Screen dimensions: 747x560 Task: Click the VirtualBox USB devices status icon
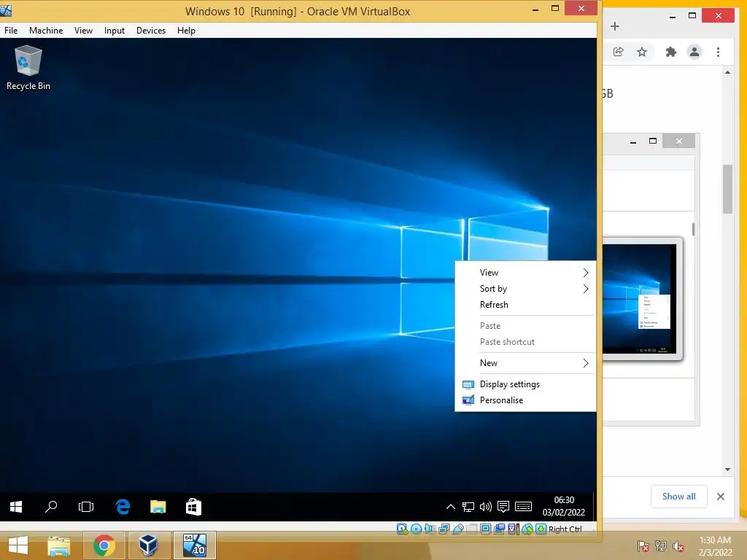[458, 529]
